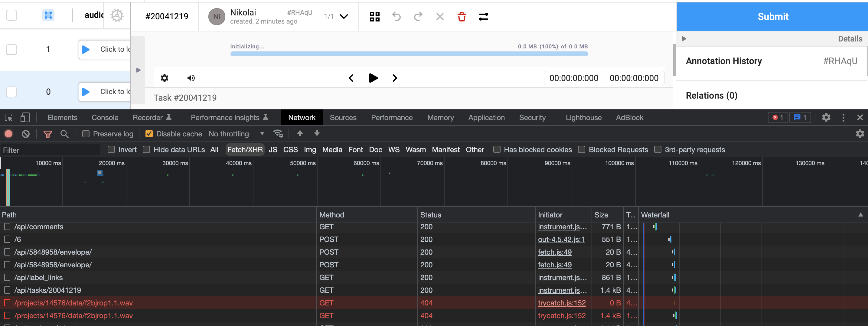Switch to the Console tab

click(105, 118)
